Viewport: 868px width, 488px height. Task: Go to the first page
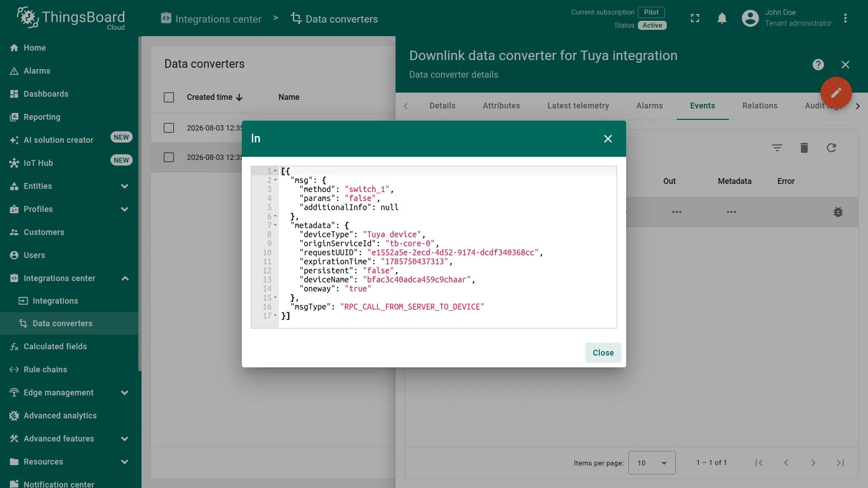(x=759, y=463)
